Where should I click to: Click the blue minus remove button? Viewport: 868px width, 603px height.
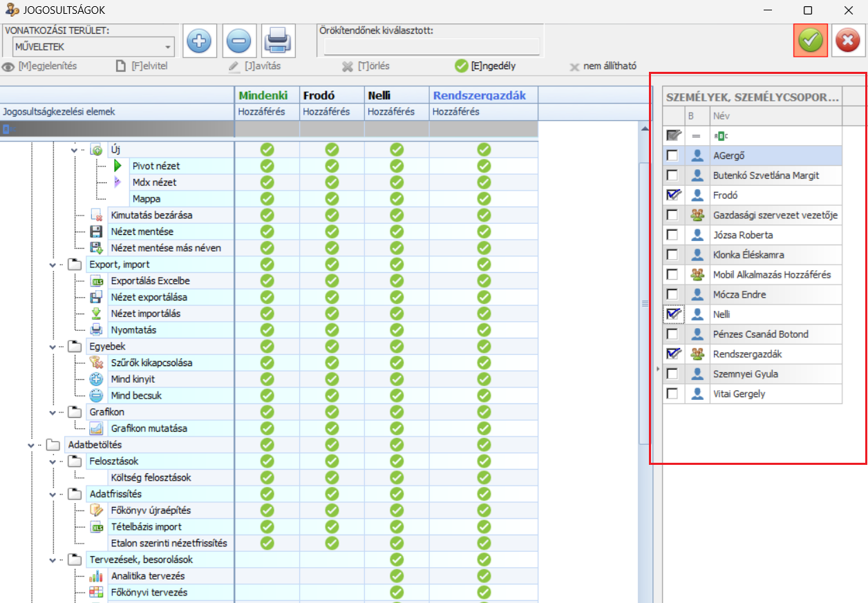239,41
